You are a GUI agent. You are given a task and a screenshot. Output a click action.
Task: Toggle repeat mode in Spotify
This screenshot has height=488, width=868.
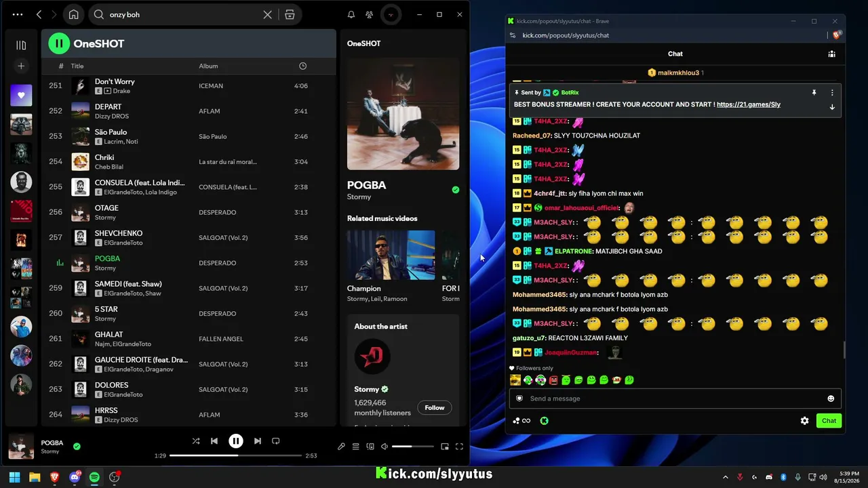[276, 441]
